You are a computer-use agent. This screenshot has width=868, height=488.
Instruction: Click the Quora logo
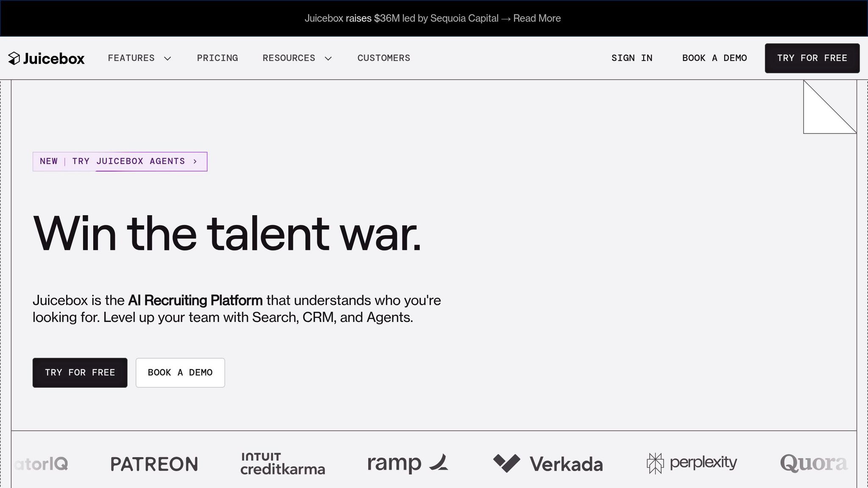point(814,463)
